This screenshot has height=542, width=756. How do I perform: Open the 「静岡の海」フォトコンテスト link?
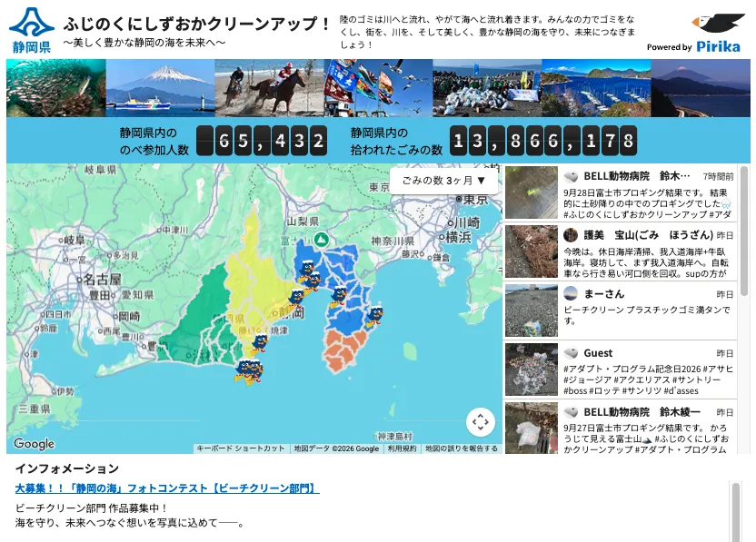point(167,488)
